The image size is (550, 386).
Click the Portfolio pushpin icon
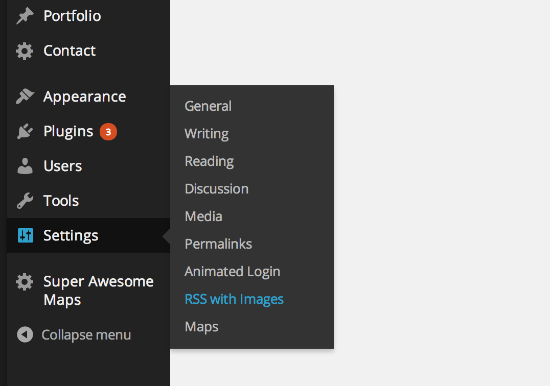point(25,16)
